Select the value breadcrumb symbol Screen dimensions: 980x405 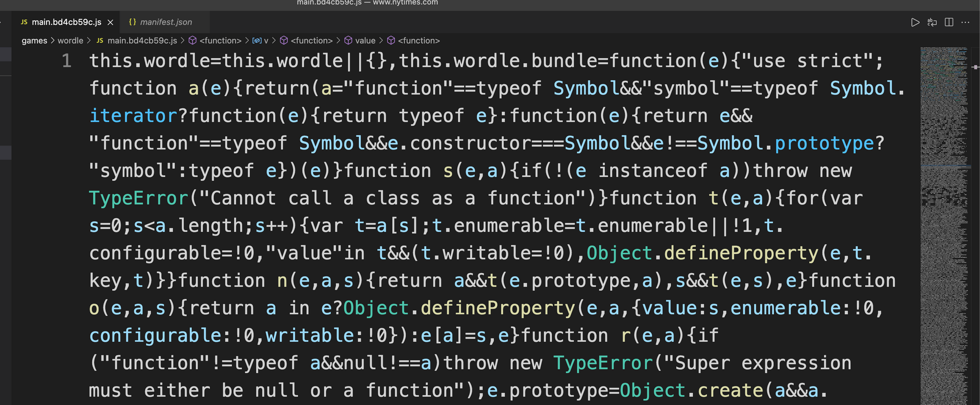[365, 41]
